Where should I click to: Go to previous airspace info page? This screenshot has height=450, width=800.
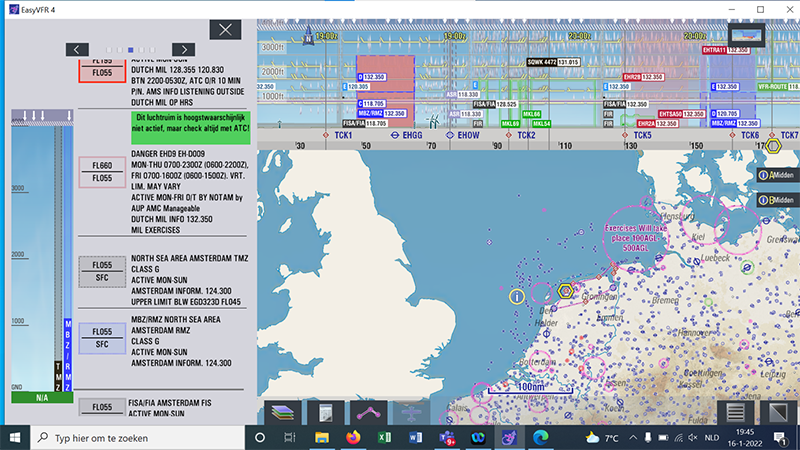pyautogui.click(x=78, y=49)
